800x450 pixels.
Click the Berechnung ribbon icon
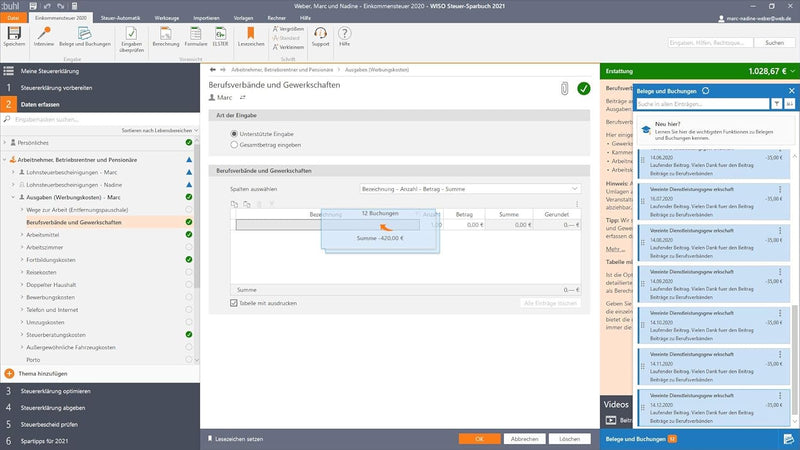click(168, 35)
